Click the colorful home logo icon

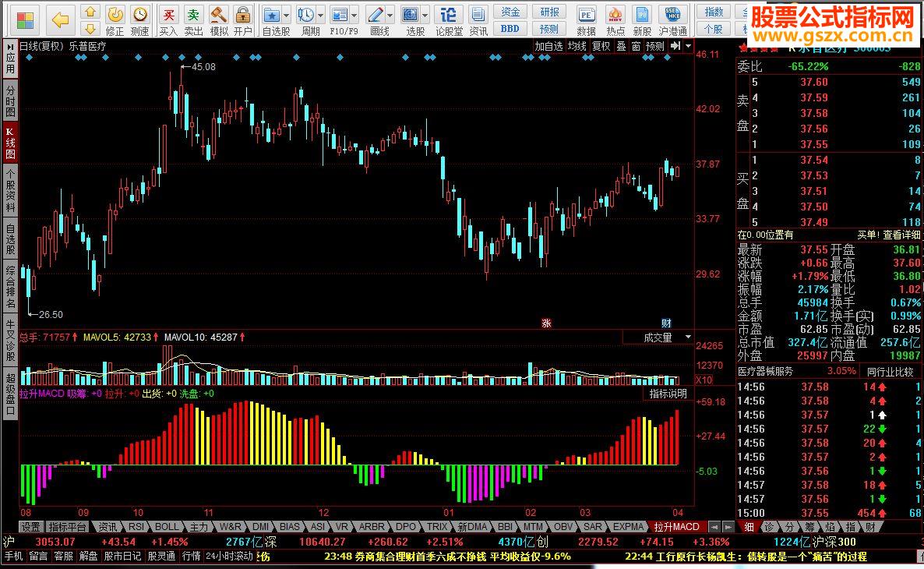click(26, 20)
